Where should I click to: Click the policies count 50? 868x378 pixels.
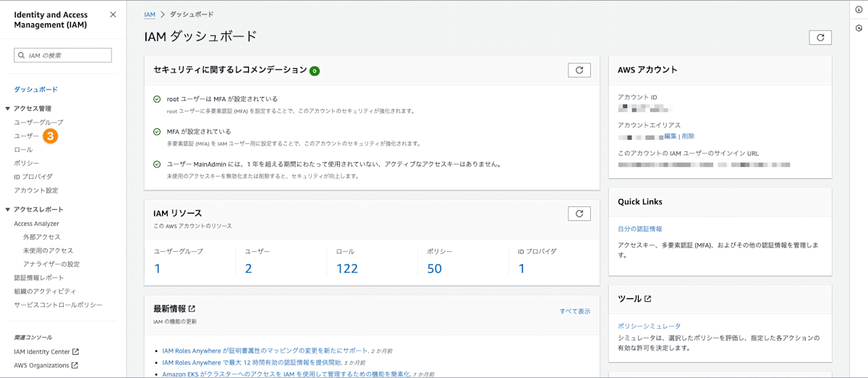tap(434, 269)
